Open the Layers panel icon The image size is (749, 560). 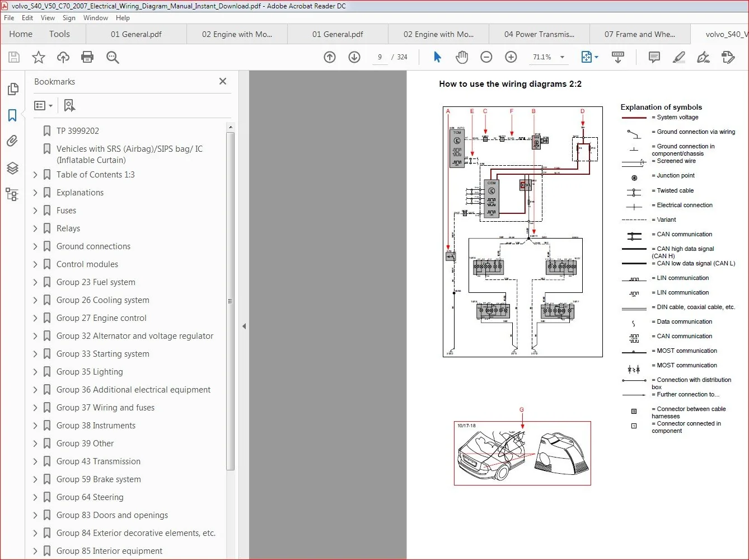pyautogui.click(x=12, y=168)
